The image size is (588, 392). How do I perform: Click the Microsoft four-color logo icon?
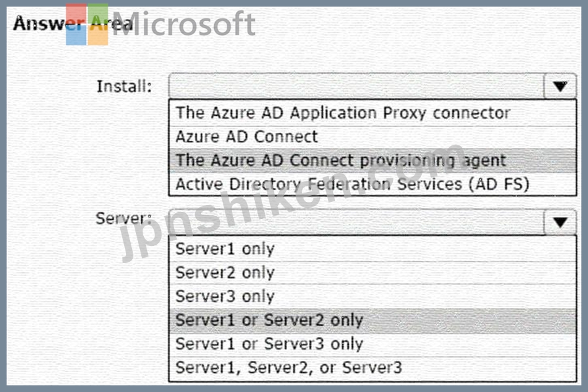pyautogui.click(x=87, y=24)
